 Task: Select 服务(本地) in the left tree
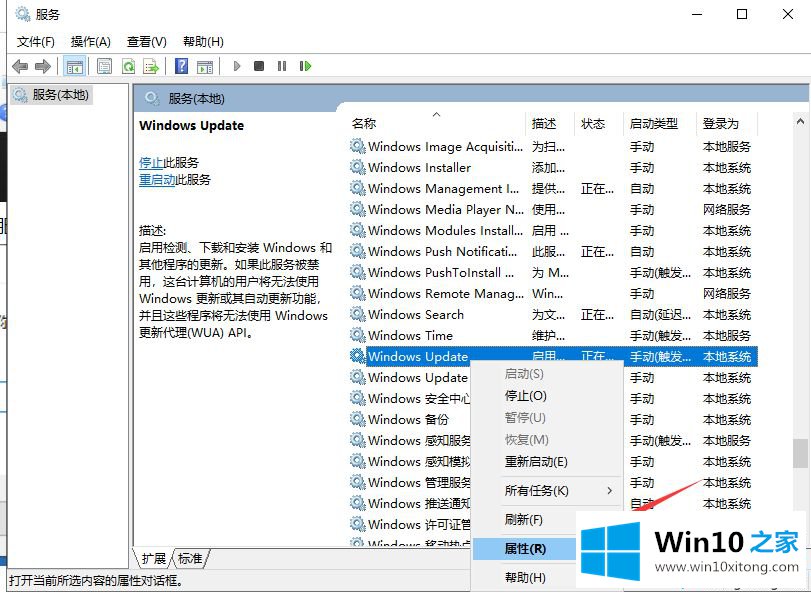(52, 95)
